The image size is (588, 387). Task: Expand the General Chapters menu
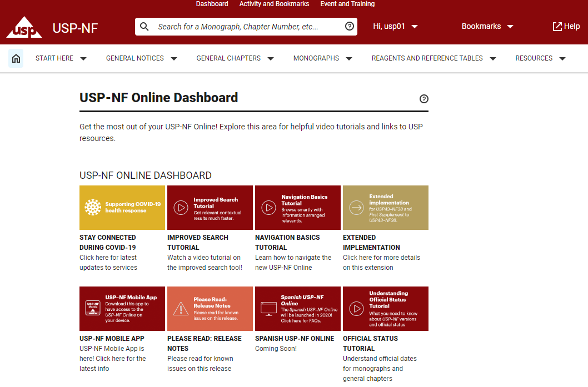(235, 58)
